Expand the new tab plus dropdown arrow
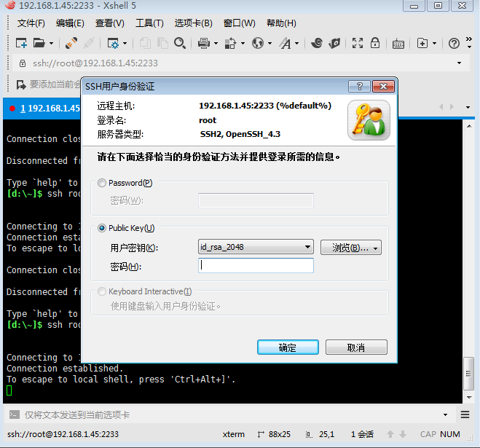 [434, 44]
